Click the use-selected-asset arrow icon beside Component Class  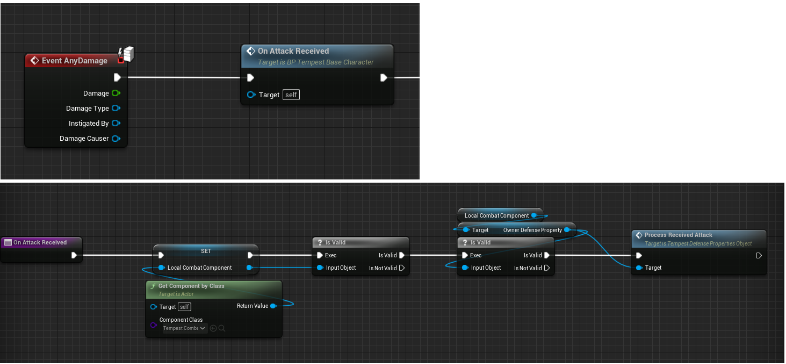pos(213,328)
